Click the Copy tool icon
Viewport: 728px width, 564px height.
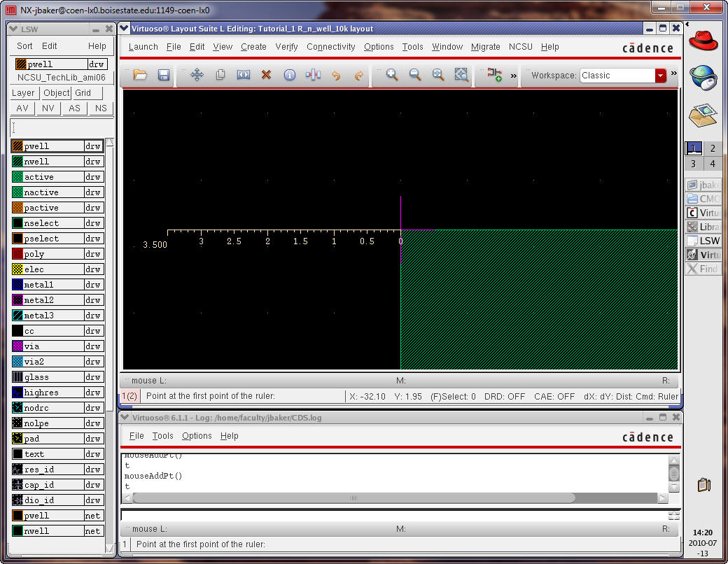click(220, 75)
